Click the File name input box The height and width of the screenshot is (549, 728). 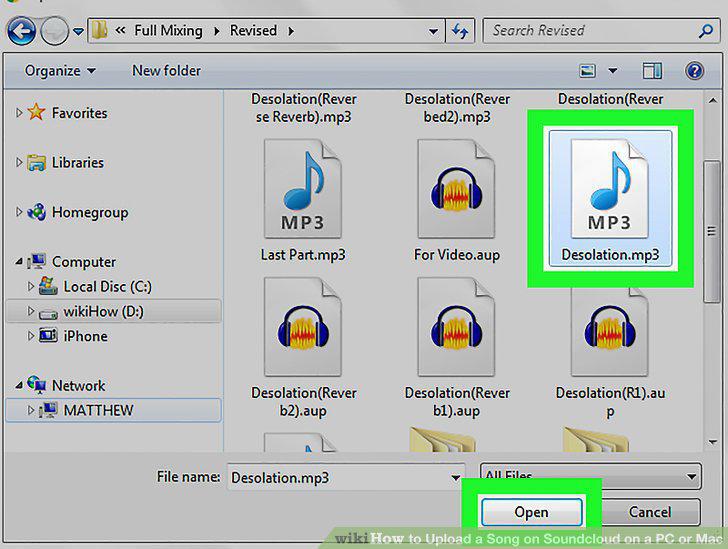[x=346, y=477]
